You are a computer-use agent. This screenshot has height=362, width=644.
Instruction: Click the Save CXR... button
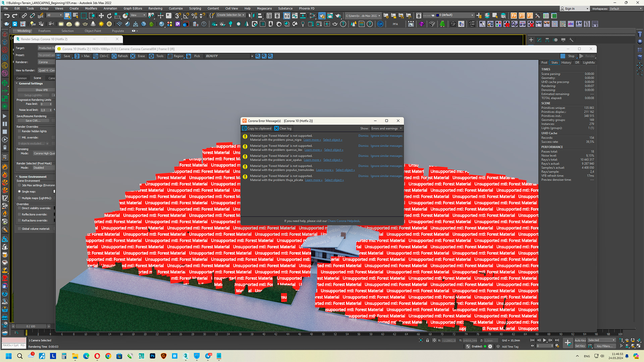pos(33,121)
